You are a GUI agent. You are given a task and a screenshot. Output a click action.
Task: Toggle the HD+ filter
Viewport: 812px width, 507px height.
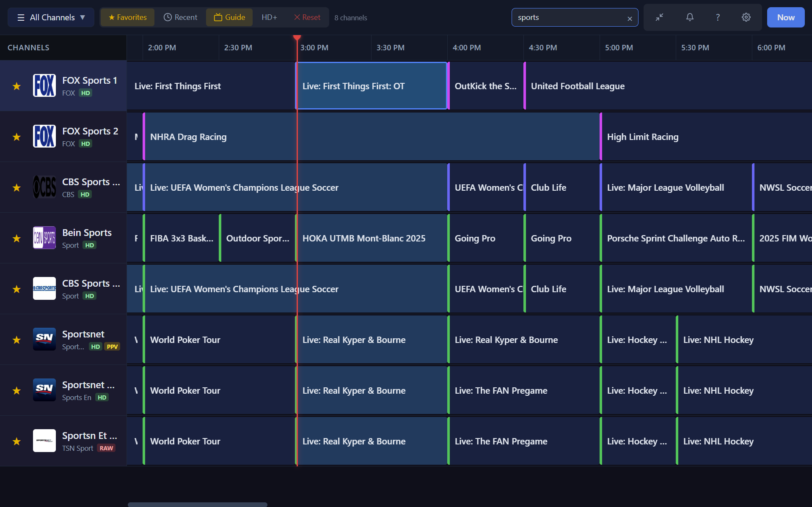(x=269, y=17)
